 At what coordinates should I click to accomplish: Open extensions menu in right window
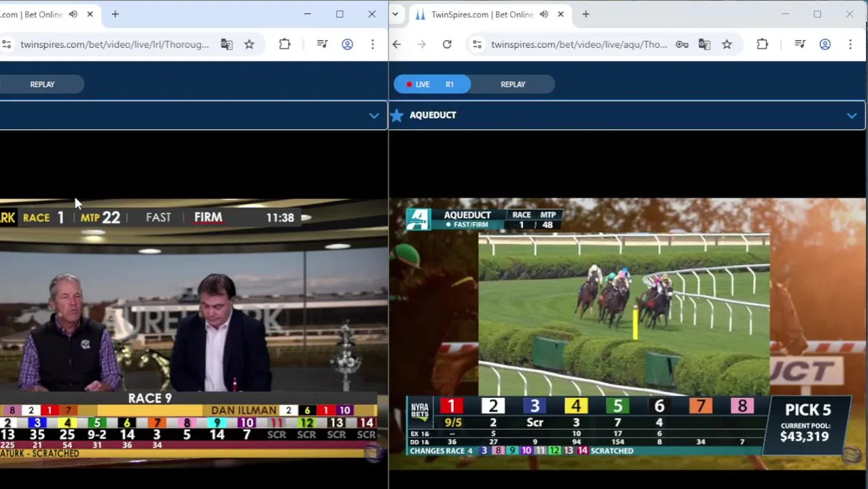(x=762, y=44)
